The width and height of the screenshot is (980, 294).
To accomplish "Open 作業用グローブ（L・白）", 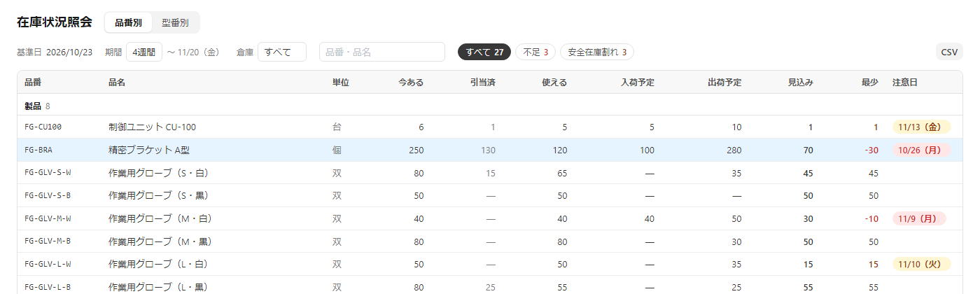I will point(160,264).
